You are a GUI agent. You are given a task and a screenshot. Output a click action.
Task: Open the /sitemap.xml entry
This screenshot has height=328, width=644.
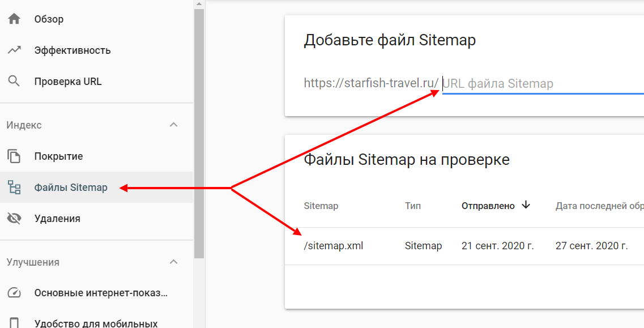(334, 246)
